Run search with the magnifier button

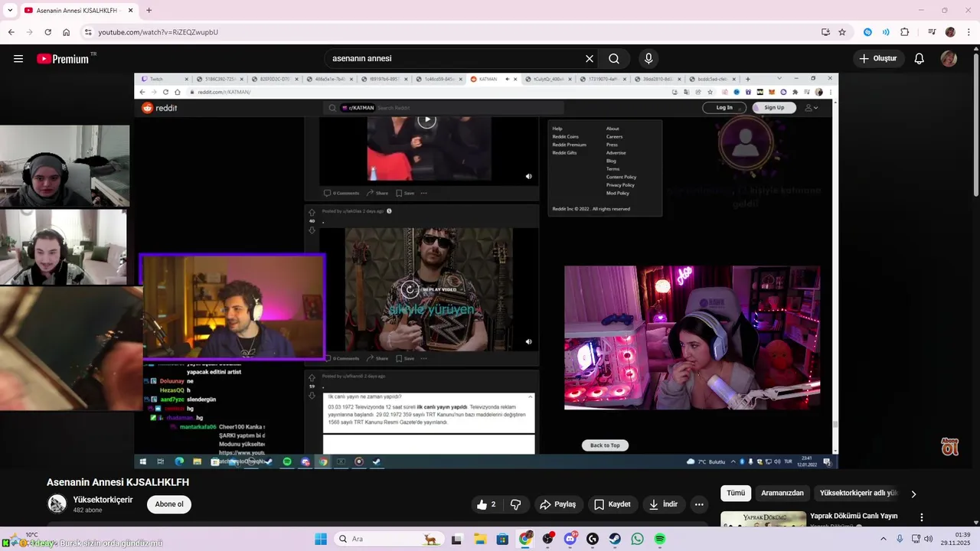pyautogui.click(x=614, y=59)
